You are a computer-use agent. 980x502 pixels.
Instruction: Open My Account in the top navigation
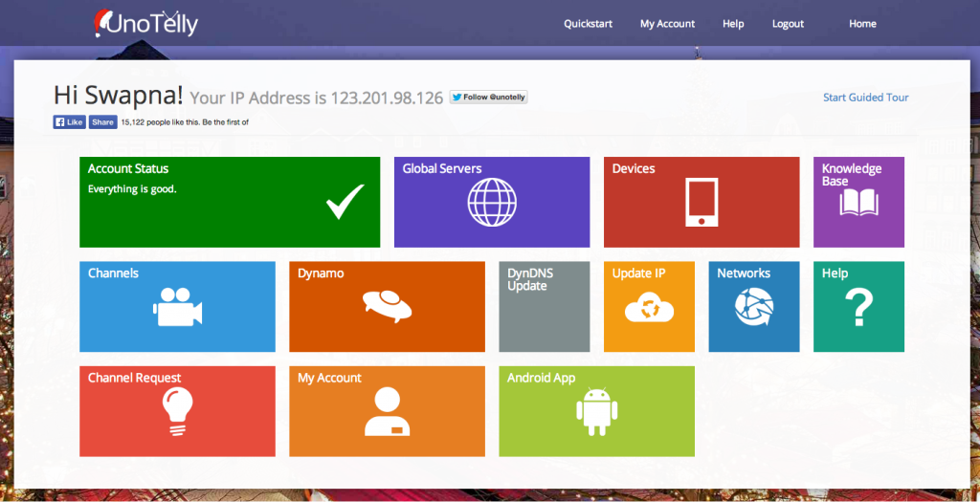pos(667,24)
